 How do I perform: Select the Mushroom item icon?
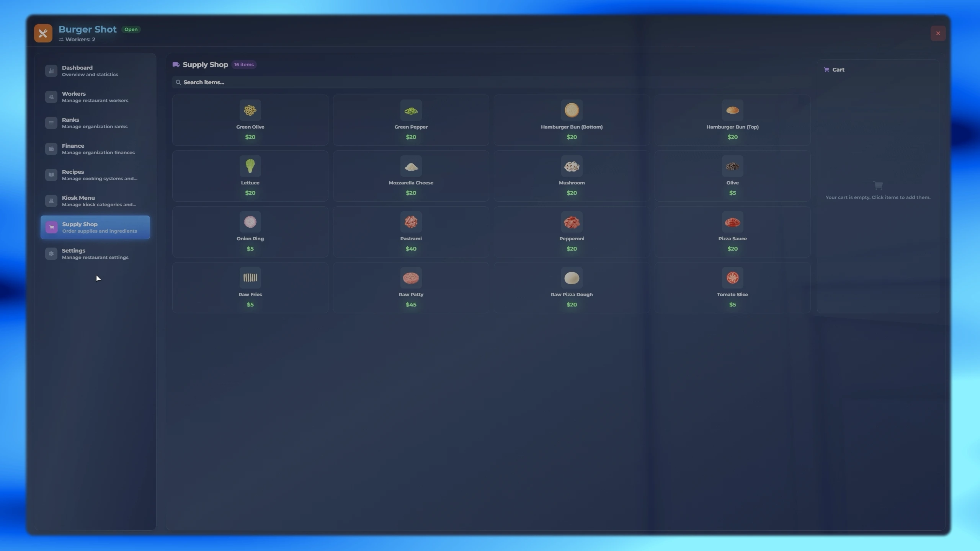[572, 166]
